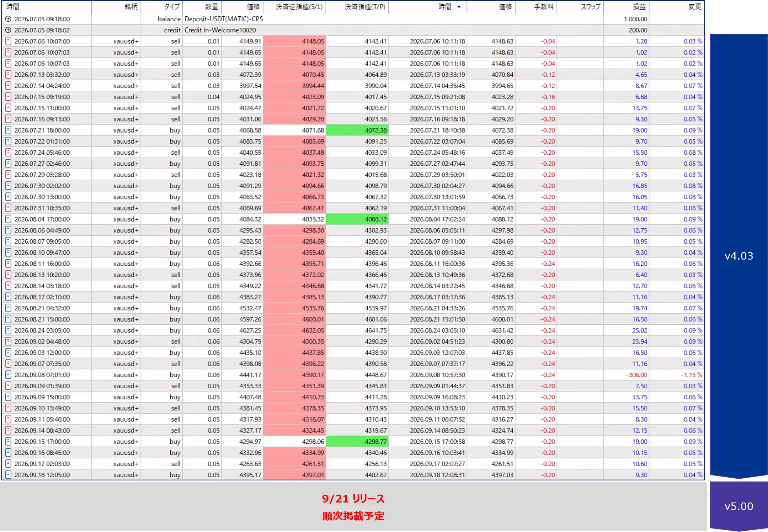Click the balance deposit row plus icon
Screen dimensions: 768x532
8,19
